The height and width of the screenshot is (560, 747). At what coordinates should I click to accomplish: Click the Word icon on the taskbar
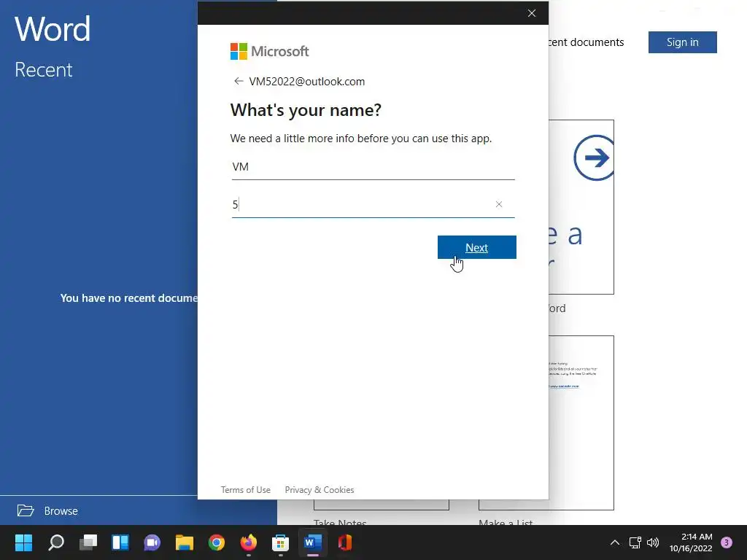(x=312, y=542)
